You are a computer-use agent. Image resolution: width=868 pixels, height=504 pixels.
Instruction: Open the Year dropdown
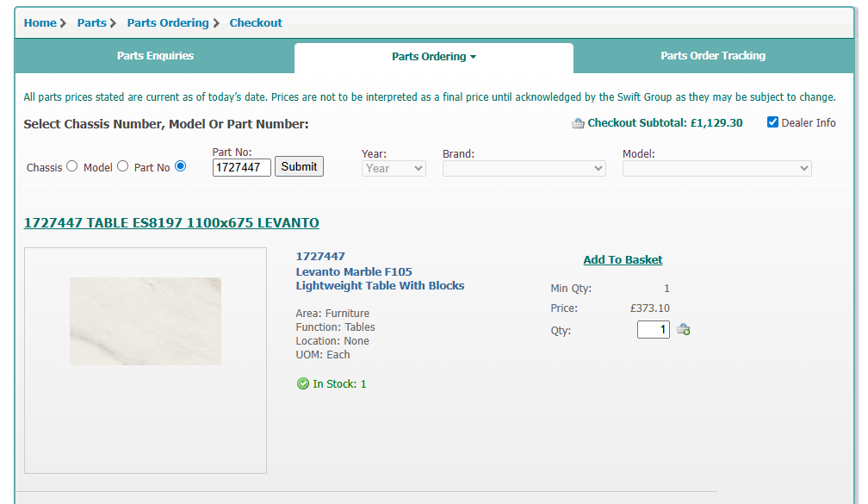(394, 169)
